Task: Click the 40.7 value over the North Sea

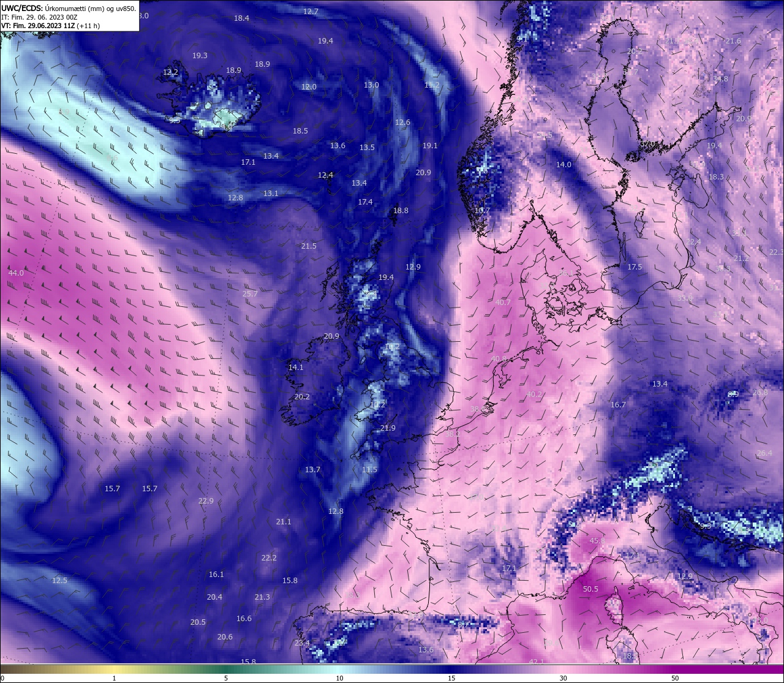Action: pos(503,303)
